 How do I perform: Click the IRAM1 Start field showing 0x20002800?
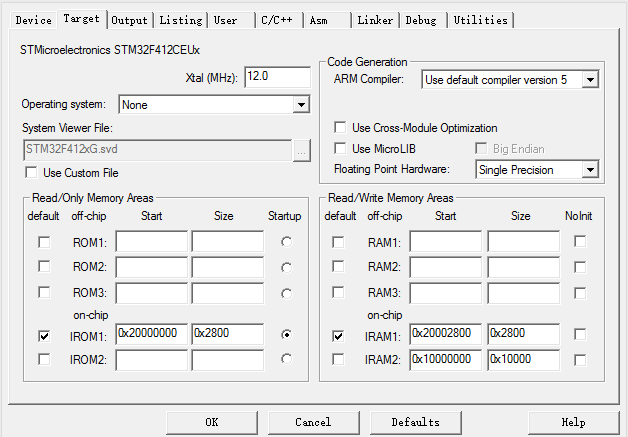click(x=445, y=334)
